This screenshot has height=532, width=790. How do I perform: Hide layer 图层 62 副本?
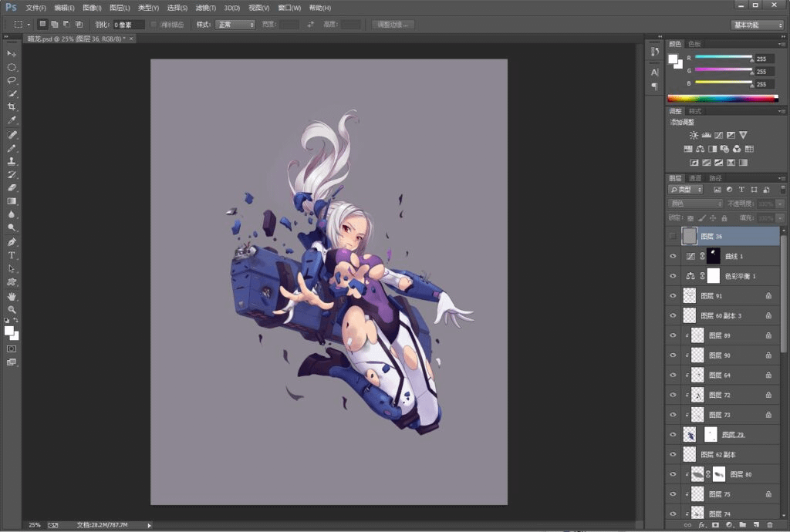pyautogui.click(x=673, y=454)
